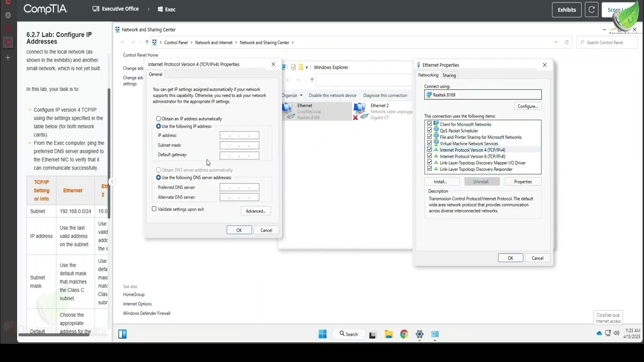The image size is (644, 362).
Task: Open the Windows Start menu
Action: (x=323, y=334)
